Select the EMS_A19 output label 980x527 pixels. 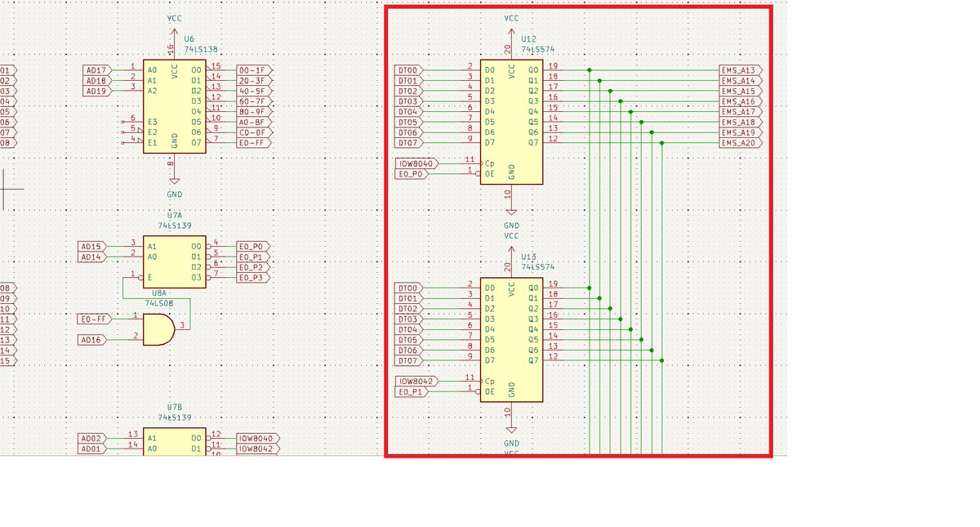click(x=742, y=132)
